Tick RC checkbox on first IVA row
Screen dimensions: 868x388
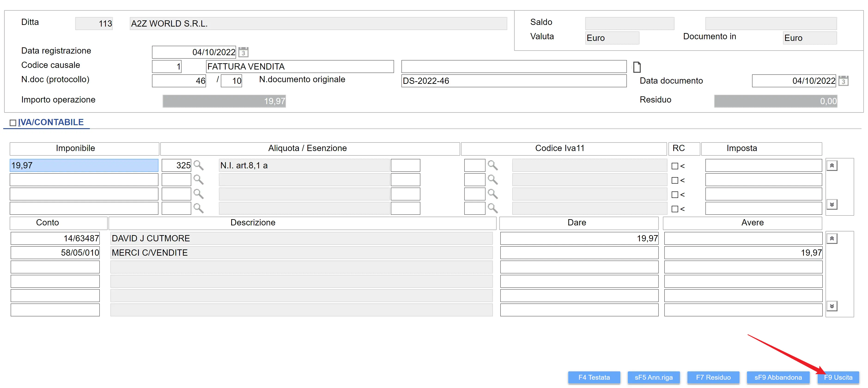coord(675,166)
